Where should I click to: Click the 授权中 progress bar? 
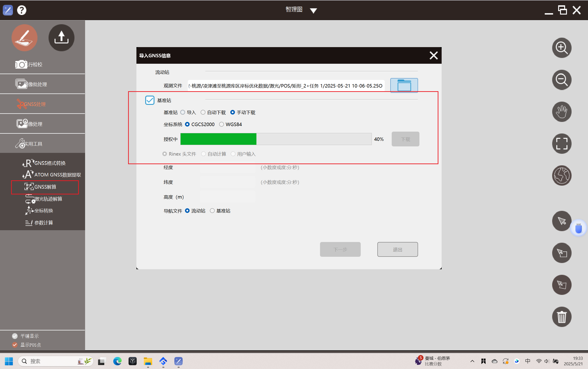pyautogui.click(x=276, y=139)
